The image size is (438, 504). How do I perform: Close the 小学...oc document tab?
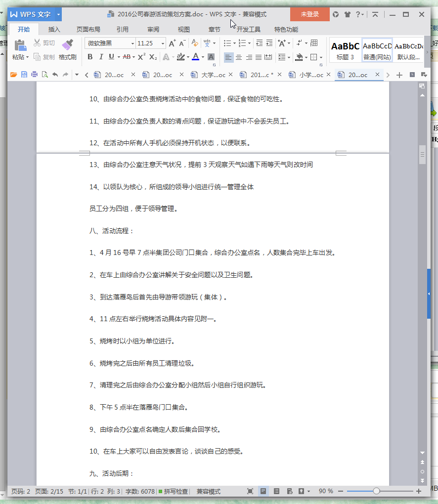point(328,75)
